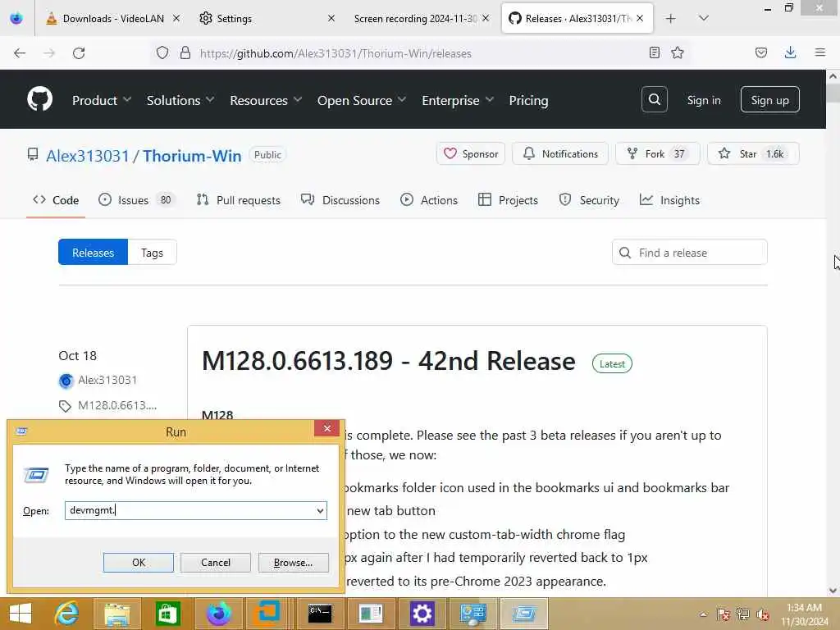Open Firefox hamburger application menu
840x630 pixels.
click(x=820, y=52)
